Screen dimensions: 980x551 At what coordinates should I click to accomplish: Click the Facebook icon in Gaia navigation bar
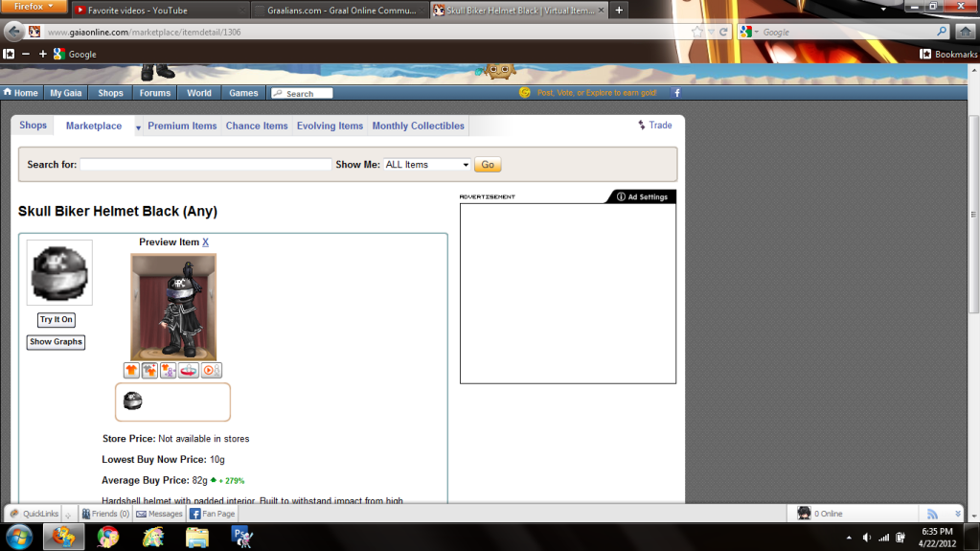tap(677, 93)
